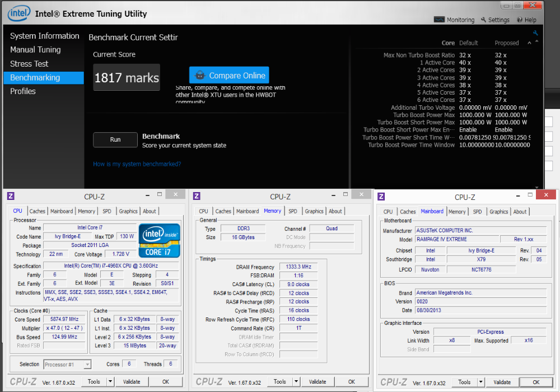Run the benchmark
The width and height of the screenshot is (560, 392).
click(115, 139)
